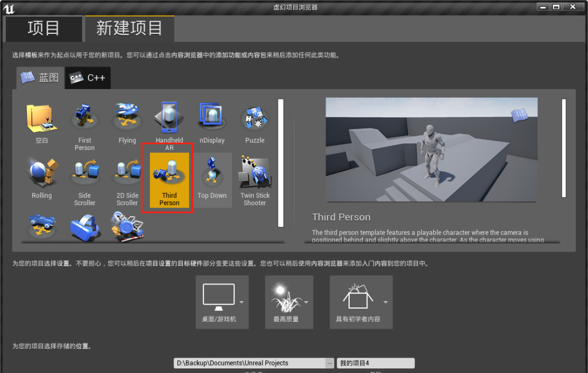Click the preview panel vertical scrollbar

tap(564, 148)
